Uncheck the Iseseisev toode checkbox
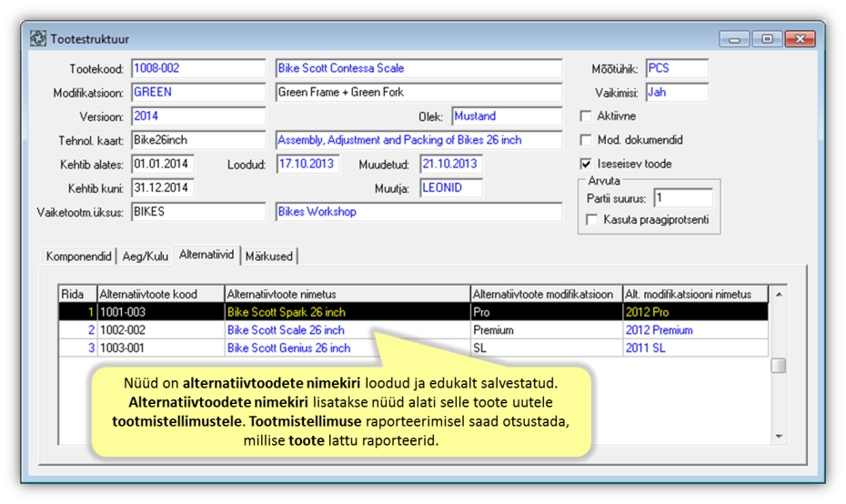Image resolution: width=846 pixels, height=504 pixels. [586, 164]
